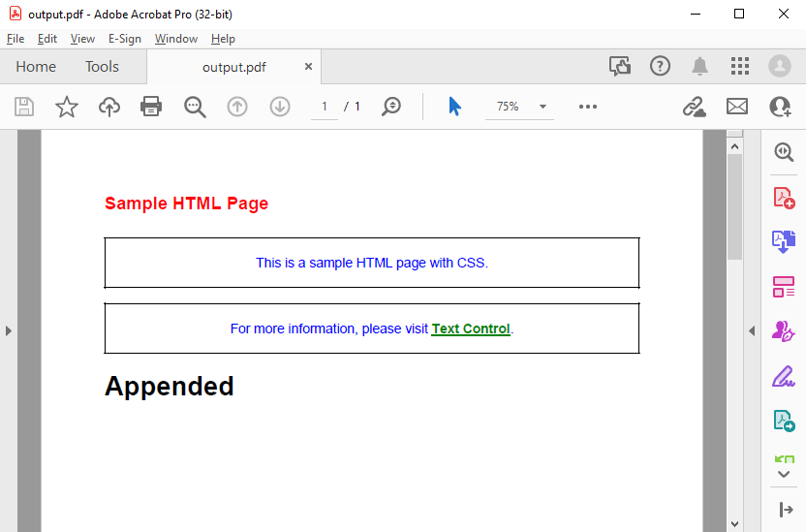Open the apps grid launcher
Viewport: 806px width, 532px height.
click(x=740, y=66)
